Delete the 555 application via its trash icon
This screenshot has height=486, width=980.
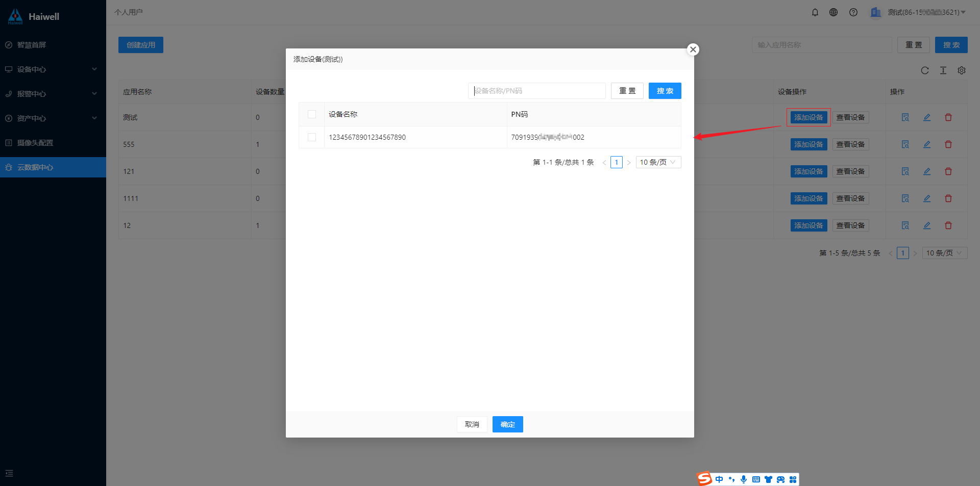click(x=948, y=144)
